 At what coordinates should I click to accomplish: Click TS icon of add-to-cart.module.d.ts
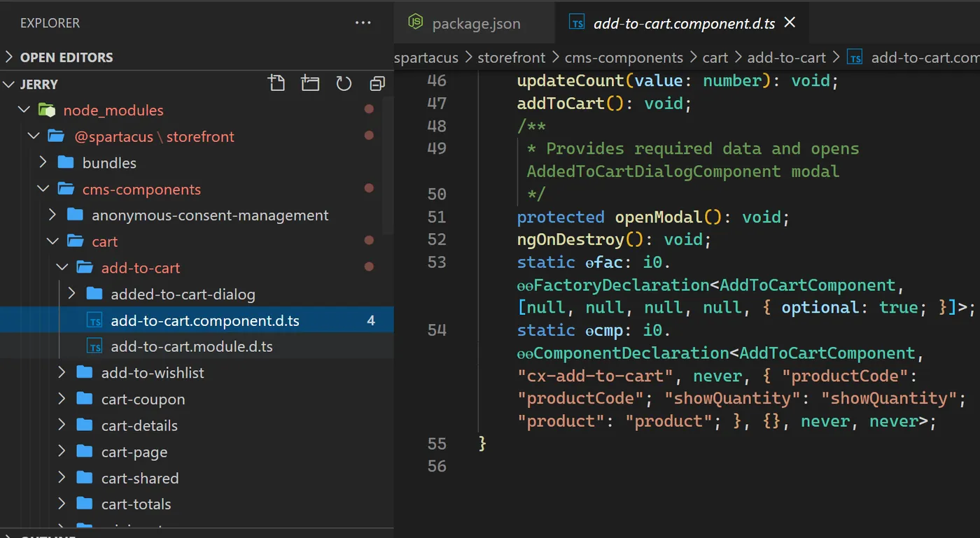[94, 346]
